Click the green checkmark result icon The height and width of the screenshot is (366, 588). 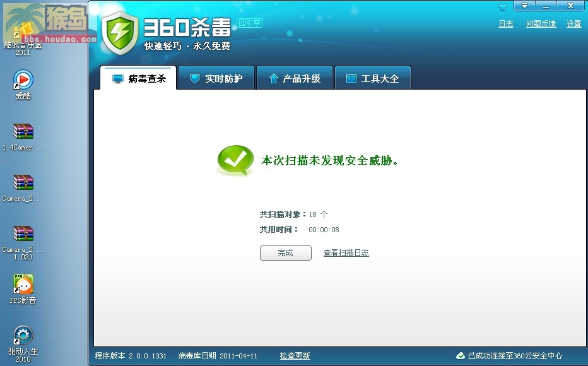point(235,160)
